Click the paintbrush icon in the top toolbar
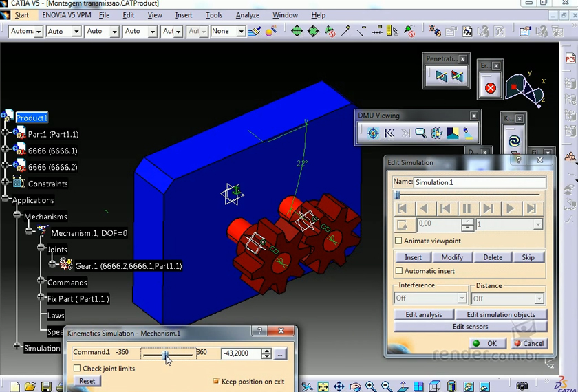This screenshot has height=392, width=578. click(255, 31)
